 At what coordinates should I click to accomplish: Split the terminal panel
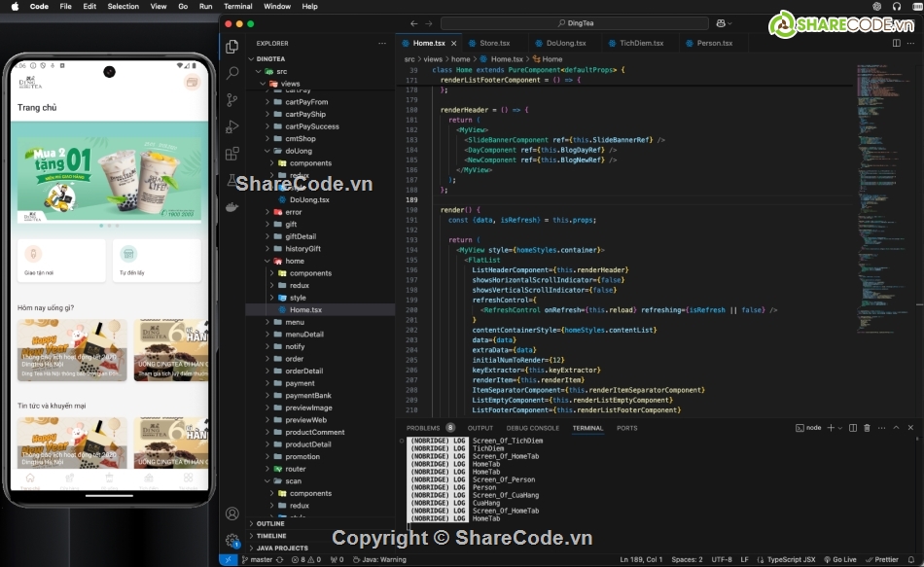853,428
